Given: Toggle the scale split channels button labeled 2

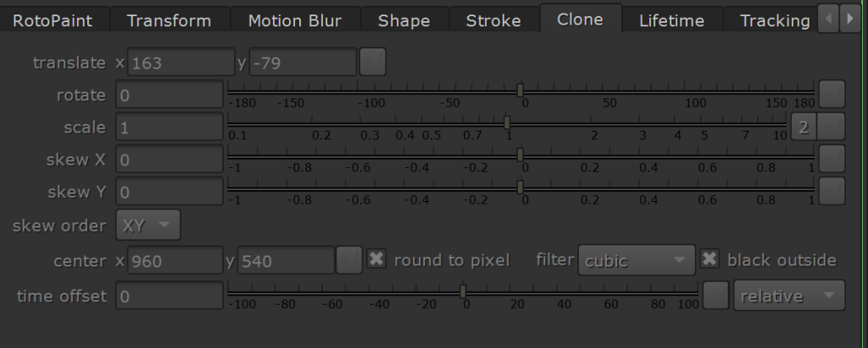Looking at the screenshot, I should (804, 127).
